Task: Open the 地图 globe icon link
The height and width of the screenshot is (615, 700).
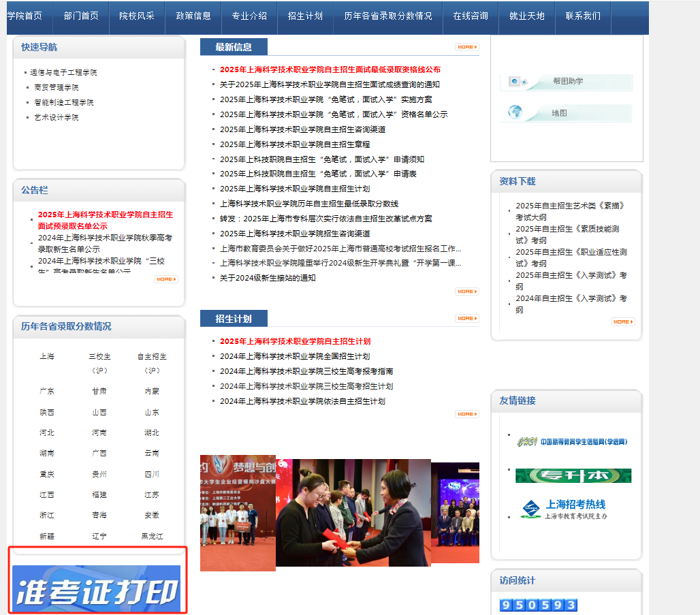Action: [566, 113]
